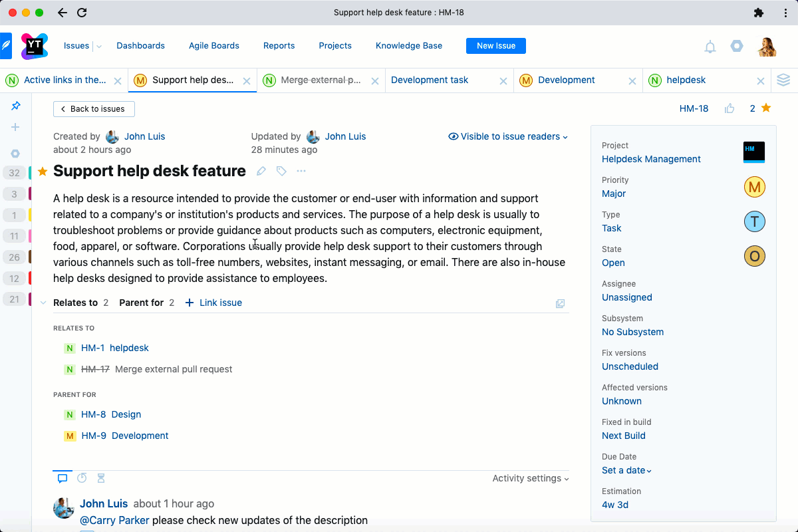Open the Visible to issue readers dropdown
This screenshot has height=532, width=798.
point(508,136)
